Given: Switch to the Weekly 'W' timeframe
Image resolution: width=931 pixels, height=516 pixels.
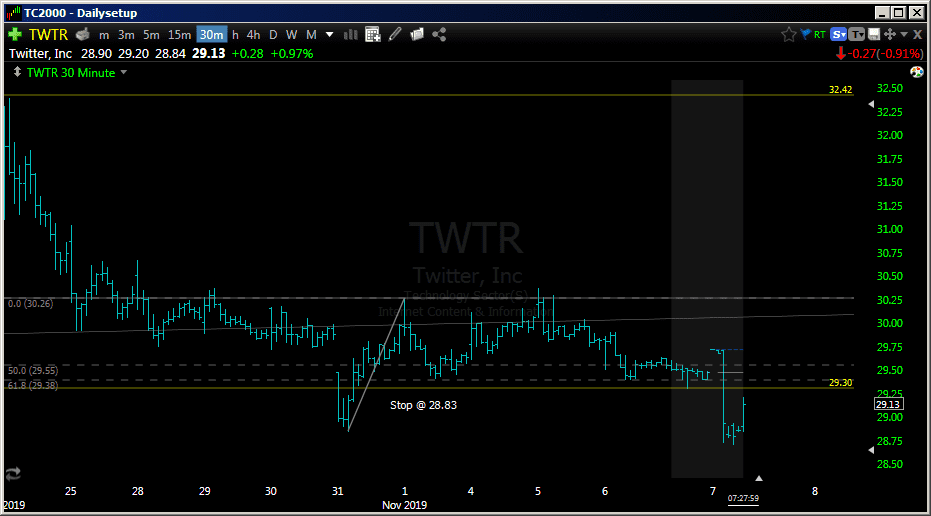Looking at the screenshot, I should [x=292, y=35].
